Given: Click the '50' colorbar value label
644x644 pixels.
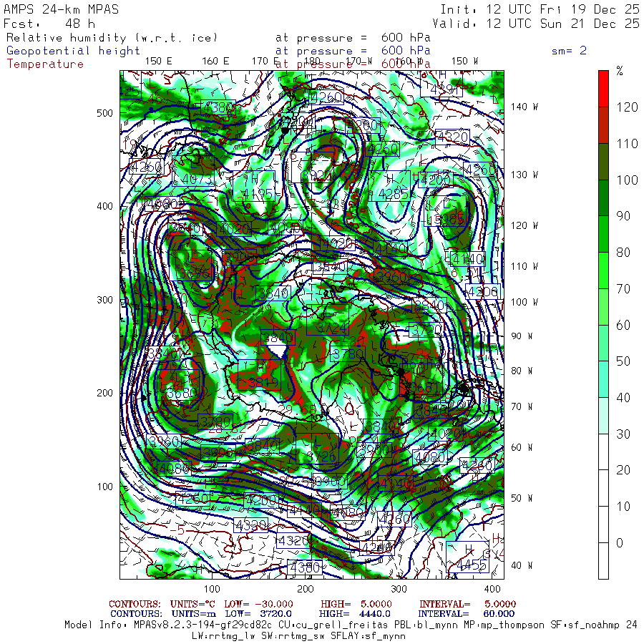Looking at the screenshot, I should [623, 361].
